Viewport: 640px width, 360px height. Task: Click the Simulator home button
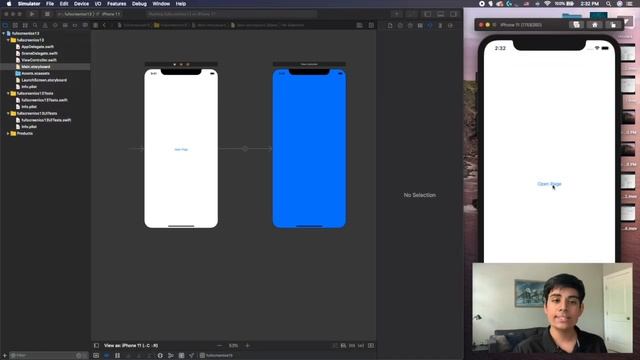tap(595, 25)
